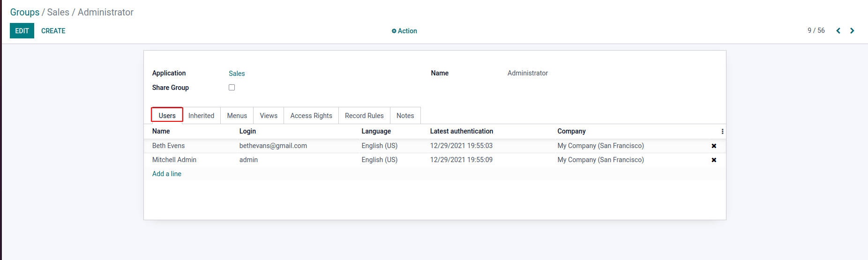The height and width of the screenshot is (260, 868).
Task: Go to previous record arrow
Action: [x=838, y=31]
